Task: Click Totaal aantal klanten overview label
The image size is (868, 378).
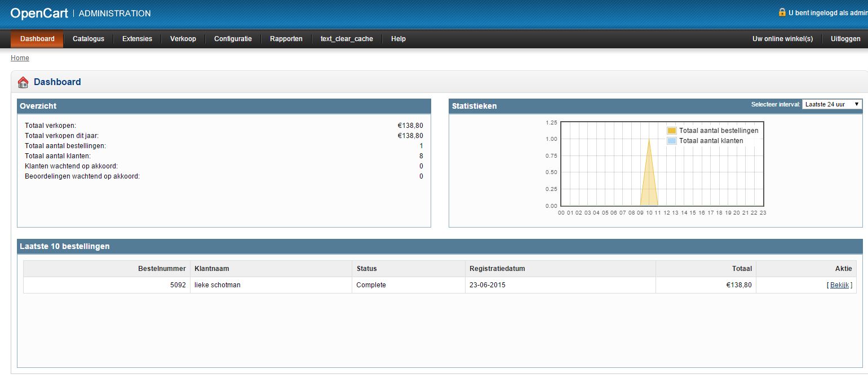Action: click(x=57, y=156)
